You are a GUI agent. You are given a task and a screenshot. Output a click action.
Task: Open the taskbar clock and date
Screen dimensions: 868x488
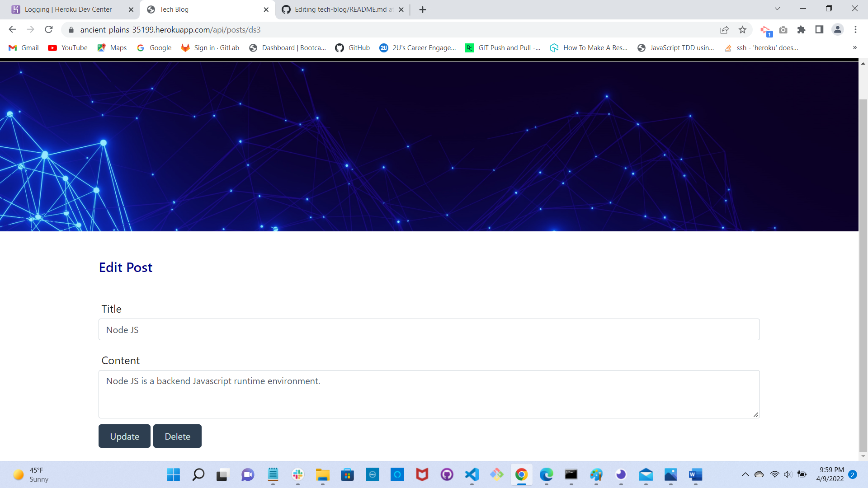(x=831, y=474)
